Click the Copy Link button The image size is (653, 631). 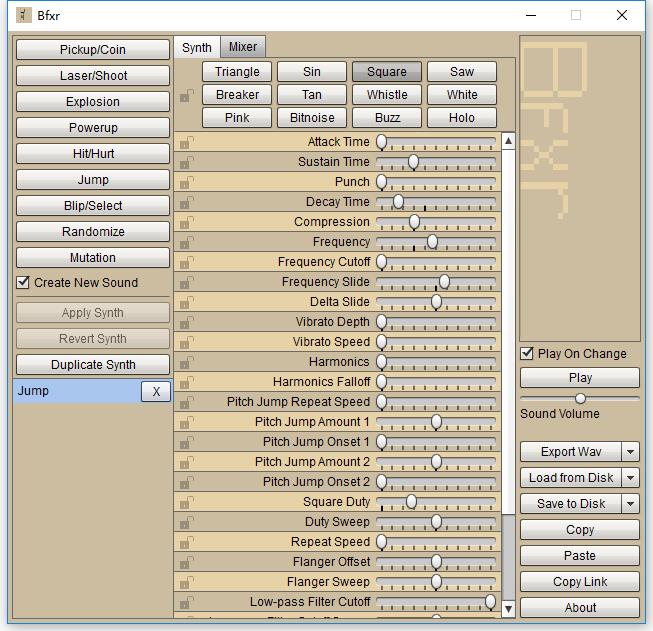pyautogui.click(x=580, y=582)
